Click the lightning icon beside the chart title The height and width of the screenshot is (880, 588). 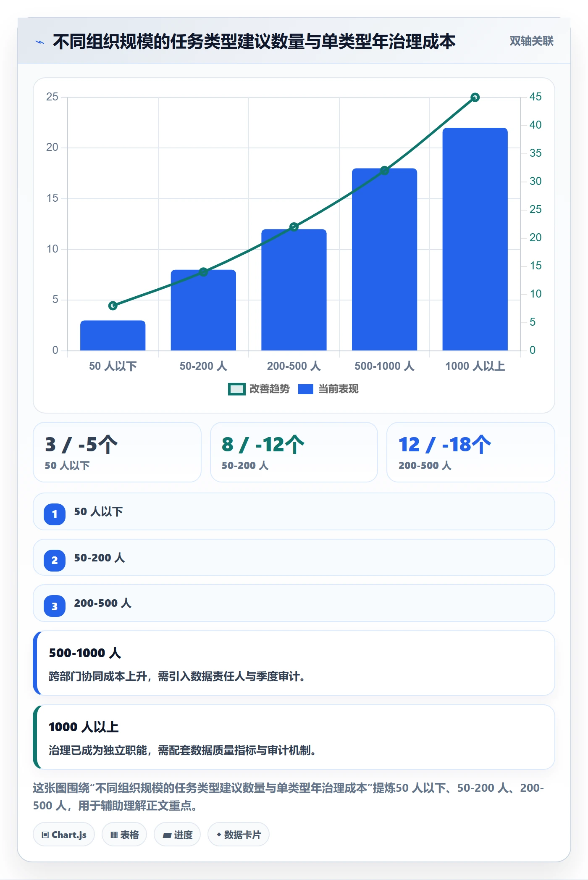pos(40,42)
